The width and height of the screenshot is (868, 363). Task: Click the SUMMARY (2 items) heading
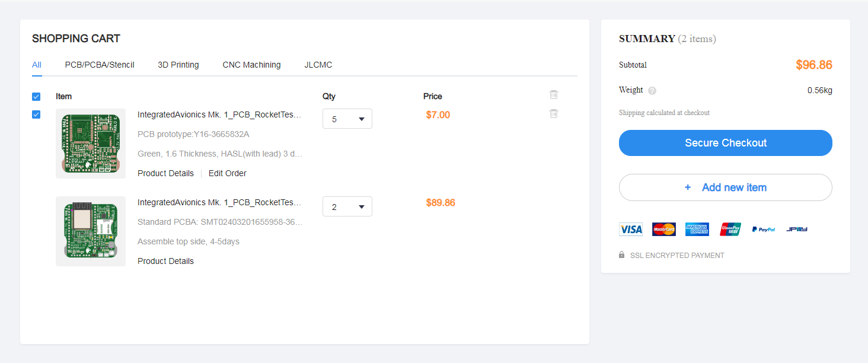click(x=668, y=39)
